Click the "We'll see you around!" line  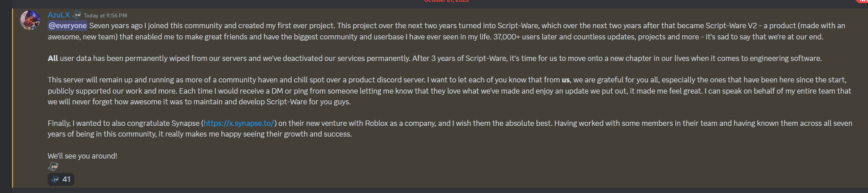coord(82,156)
